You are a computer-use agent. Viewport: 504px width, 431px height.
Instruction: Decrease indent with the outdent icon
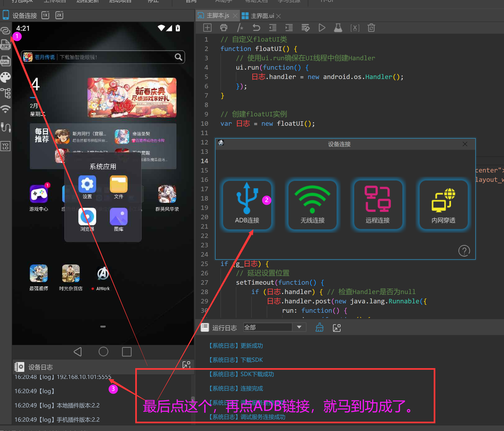tap(272, 28)
